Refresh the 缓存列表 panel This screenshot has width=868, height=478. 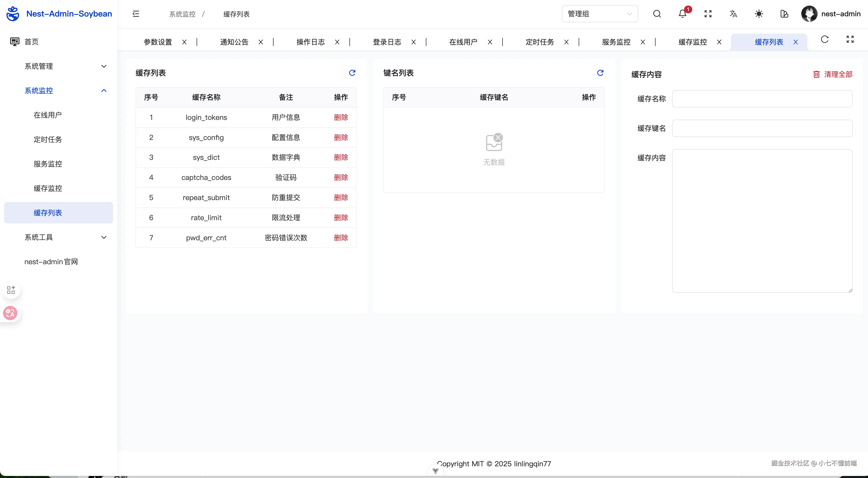coord(352,73)
